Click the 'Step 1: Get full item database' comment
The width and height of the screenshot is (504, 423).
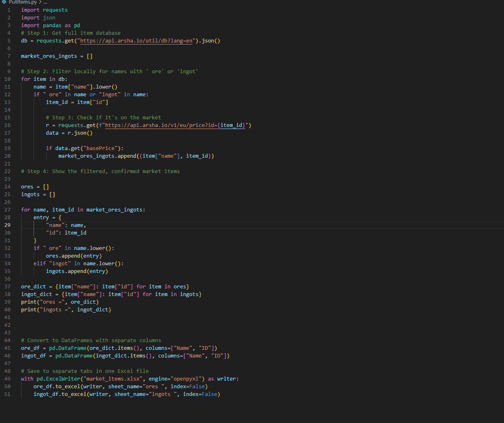(x=71, y=33)
